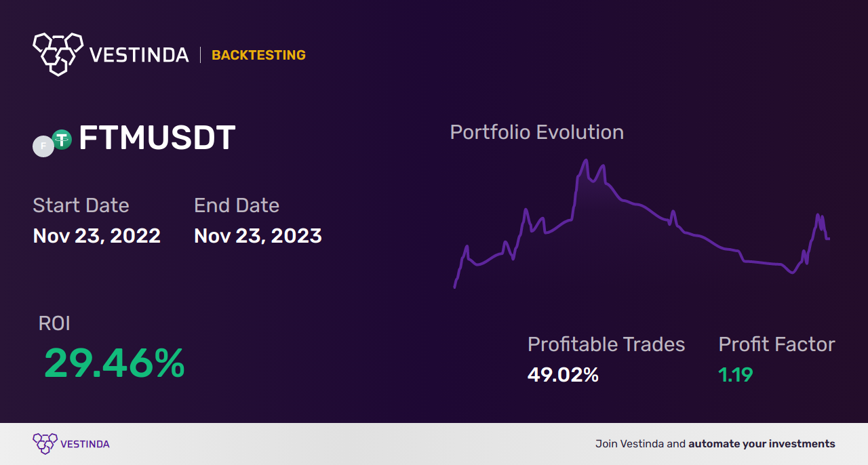
Task: Click the VESTINDA header brand text
Action: [139, 55]
